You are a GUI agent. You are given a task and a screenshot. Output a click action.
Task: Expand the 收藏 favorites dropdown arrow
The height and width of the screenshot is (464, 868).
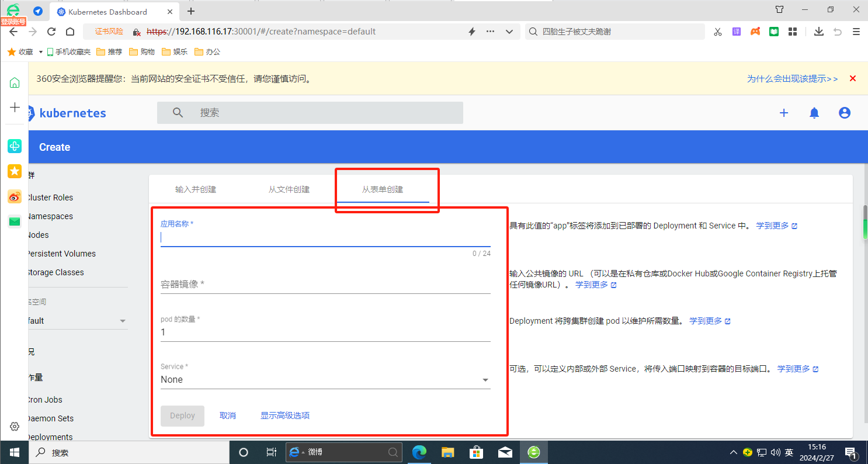tap(41, 52)
